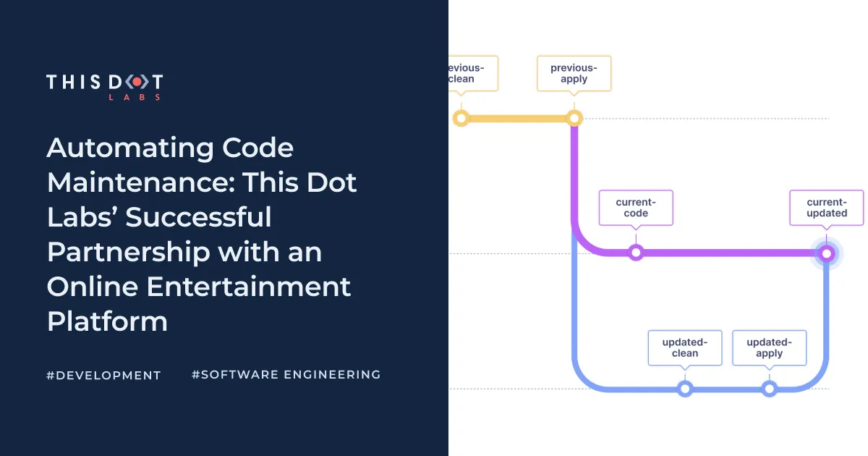Select the previous-clean branch node
The width and height of the screenshot is (868, 456).
coord(461,117)
